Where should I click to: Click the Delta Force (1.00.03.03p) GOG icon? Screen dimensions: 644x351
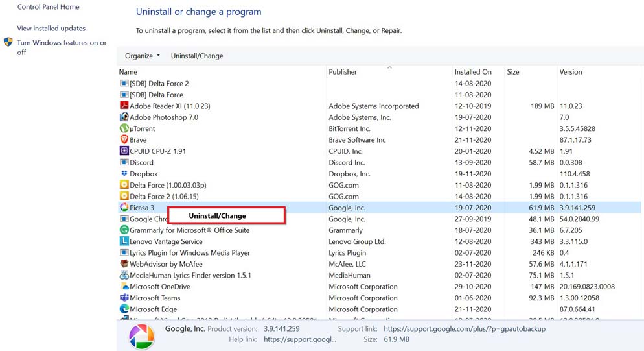tap(124, 184)
